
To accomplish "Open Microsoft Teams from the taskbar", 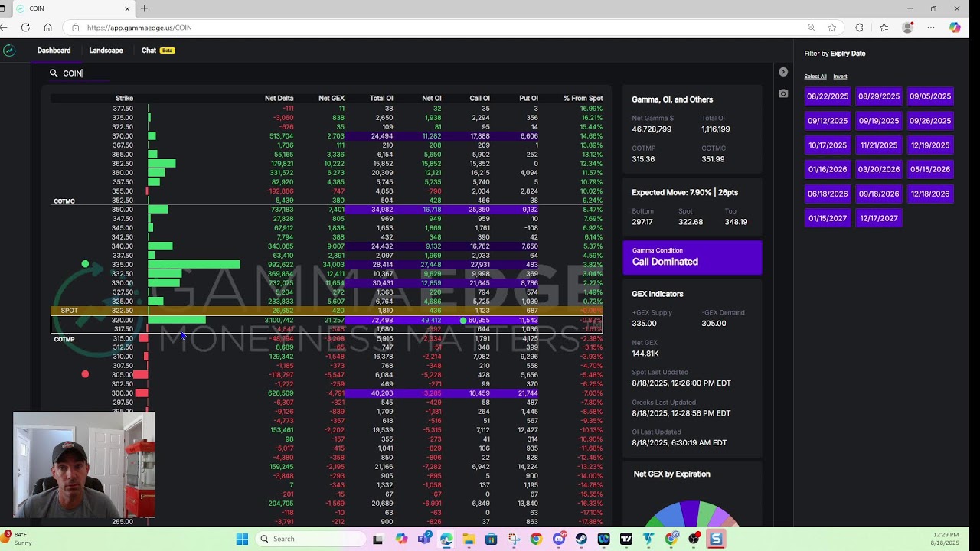I will (425, 539).
